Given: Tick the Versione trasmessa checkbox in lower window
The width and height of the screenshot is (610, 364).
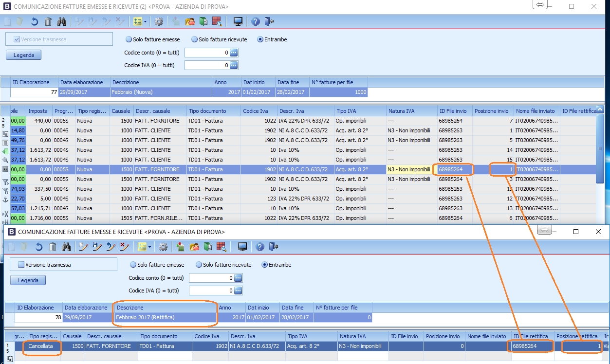Looking at the screenshot, I should (x=21, y=265).
